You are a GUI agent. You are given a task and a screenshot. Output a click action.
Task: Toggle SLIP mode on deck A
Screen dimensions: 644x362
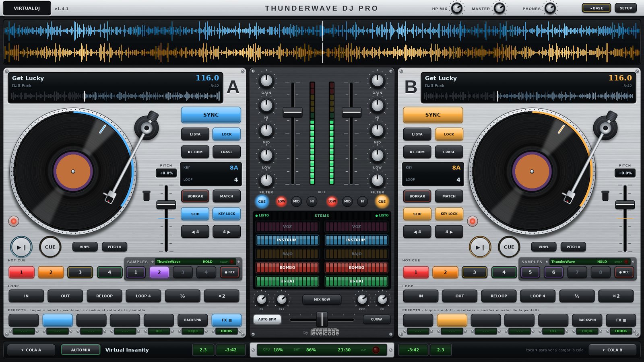pos(195,214)
